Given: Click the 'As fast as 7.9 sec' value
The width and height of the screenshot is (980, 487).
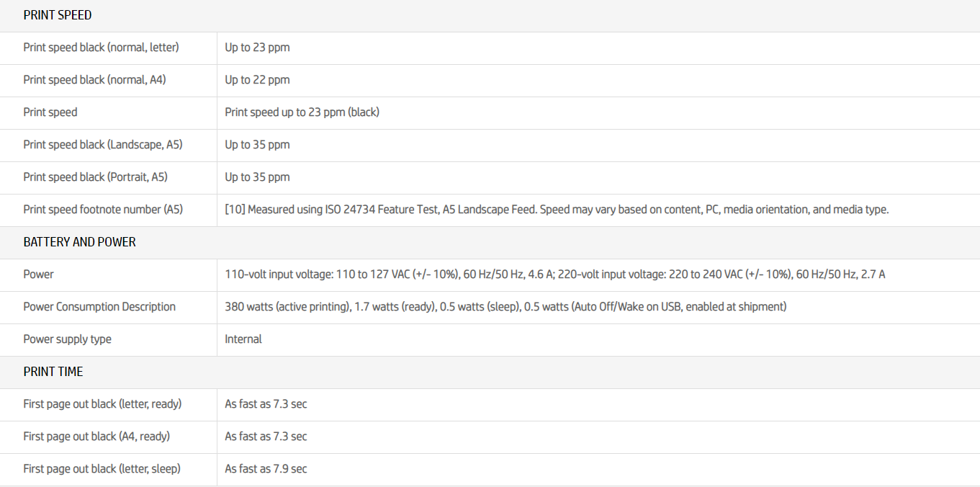Looking at the screenshot, I should click(266, 469).
